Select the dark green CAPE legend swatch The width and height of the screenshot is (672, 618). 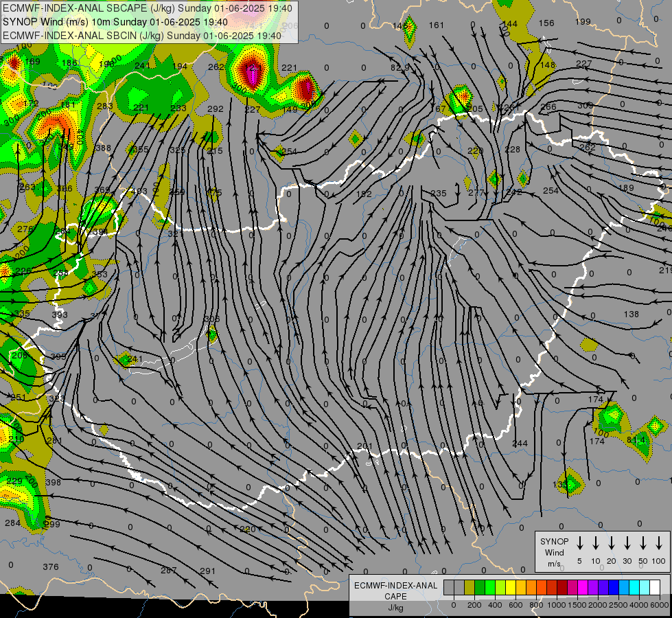480,588
